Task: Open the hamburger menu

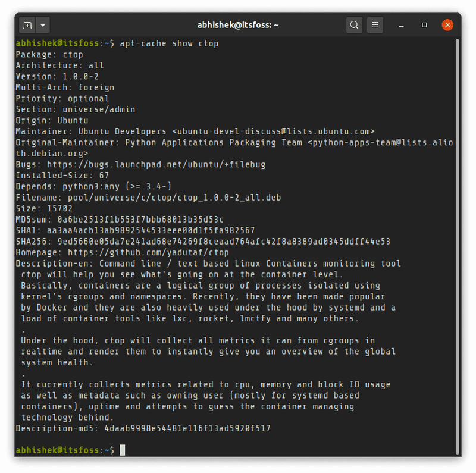Action: [375, 25]
